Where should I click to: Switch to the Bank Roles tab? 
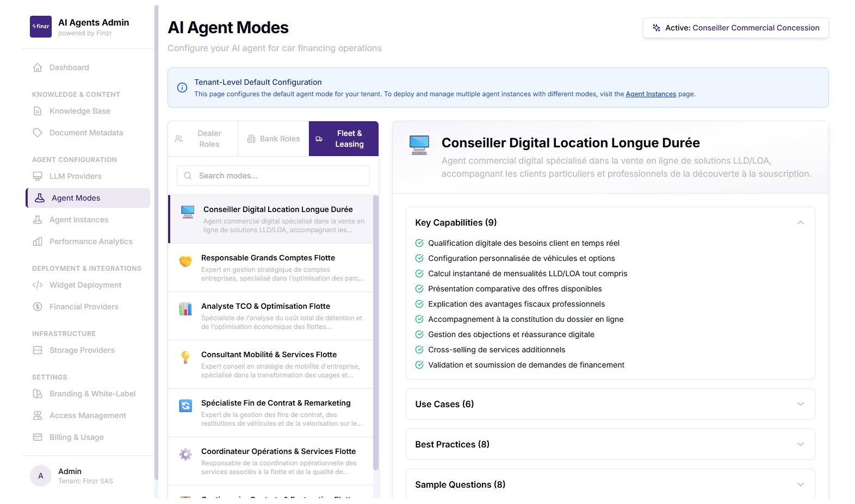[x=274, y=139]
